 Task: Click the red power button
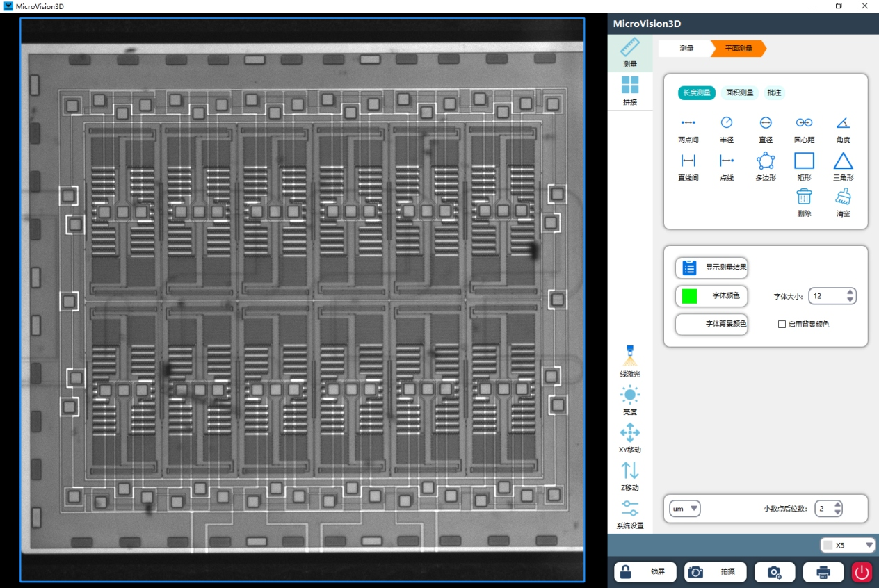coord(862,572)
